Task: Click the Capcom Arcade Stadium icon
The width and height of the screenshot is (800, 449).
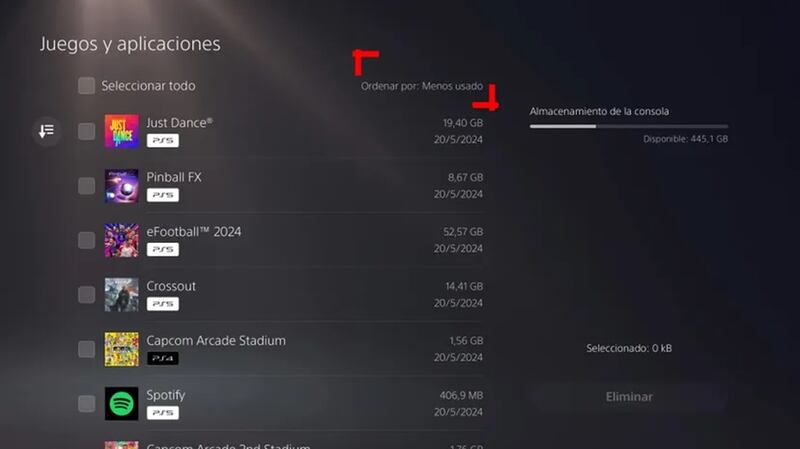Action: (x=121, y=349)
